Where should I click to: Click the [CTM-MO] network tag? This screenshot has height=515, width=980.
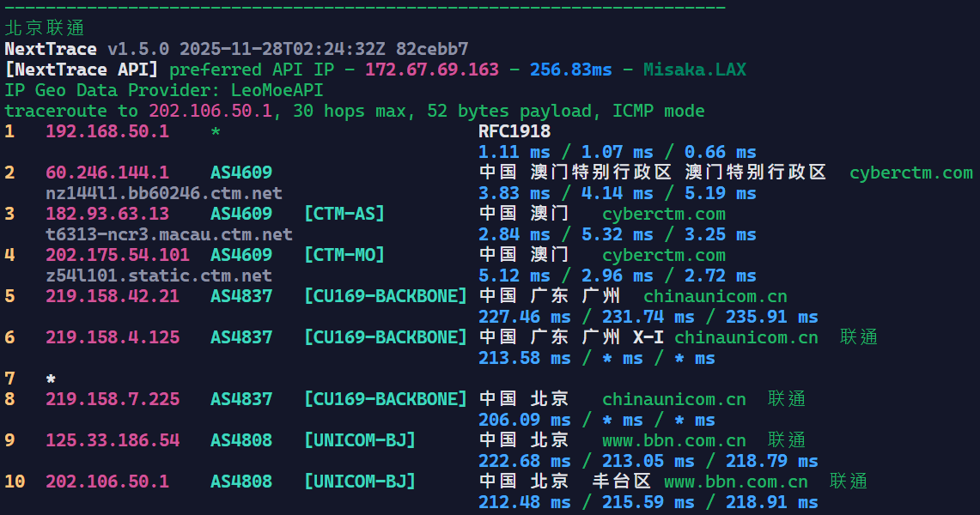click(x=344, y=255)
